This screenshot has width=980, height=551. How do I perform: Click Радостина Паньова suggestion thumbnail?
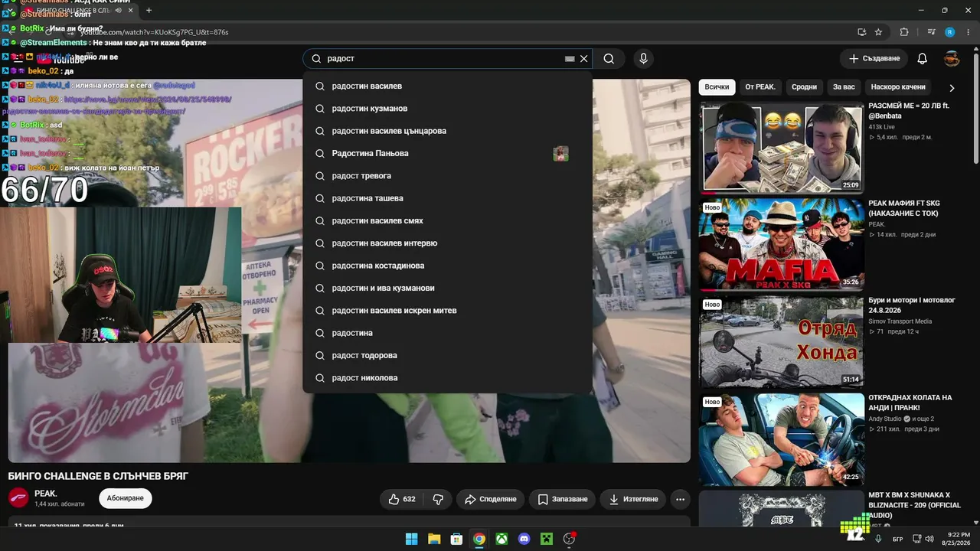(x=561, y=154)
